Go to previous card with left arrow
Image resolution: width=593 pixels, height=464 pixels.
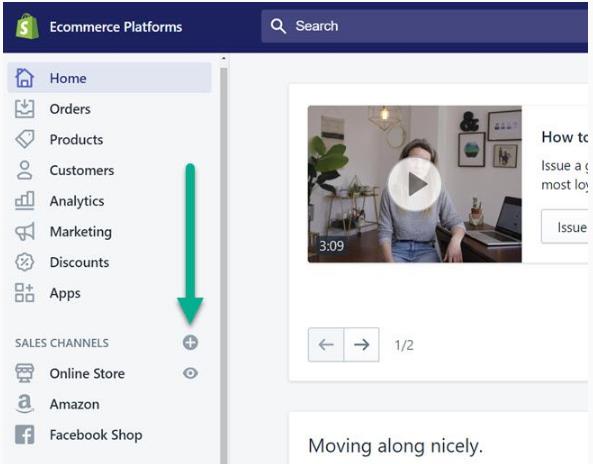[x=326, y=345]
